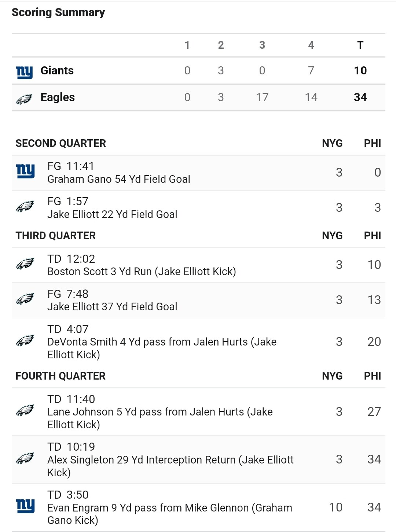Click the Eagles logo in the scoreboard table
This screenshot has height=532, width=396.
point(25,99)
